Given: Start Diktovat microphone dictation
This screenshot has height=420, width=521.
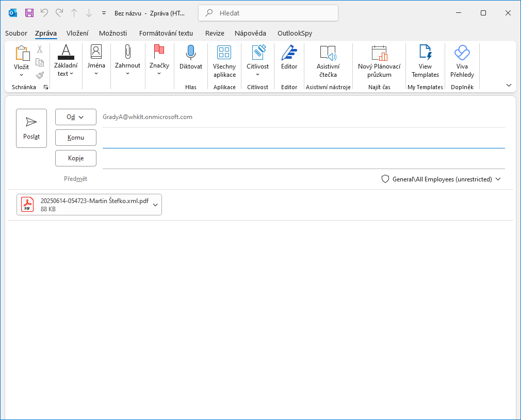Looking at the screenshot, I should coord(191,57).
